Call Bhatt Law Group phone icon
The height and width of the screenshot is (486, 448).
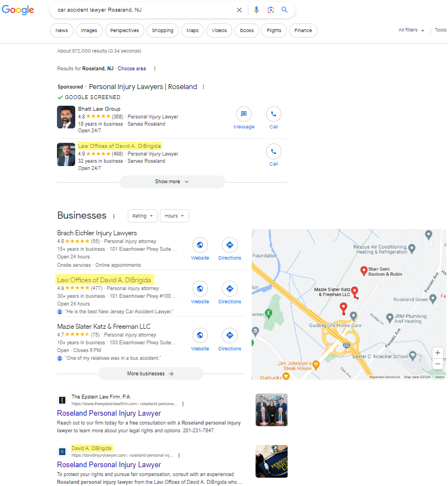(x=274, y=114)
